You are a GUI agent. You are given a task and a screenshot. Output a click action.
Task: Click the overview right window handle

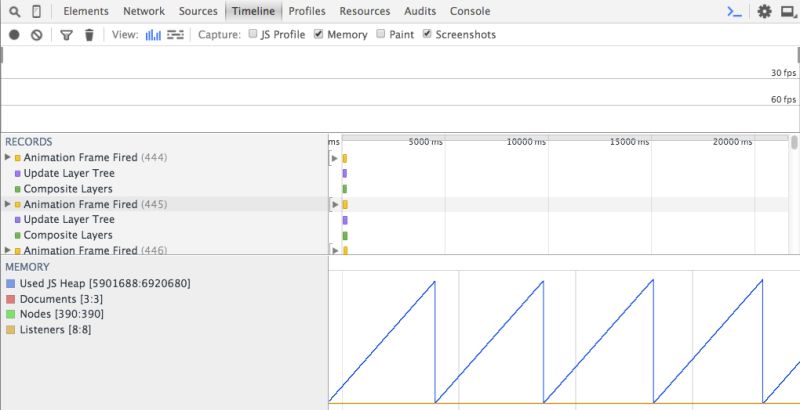point(798,55)
